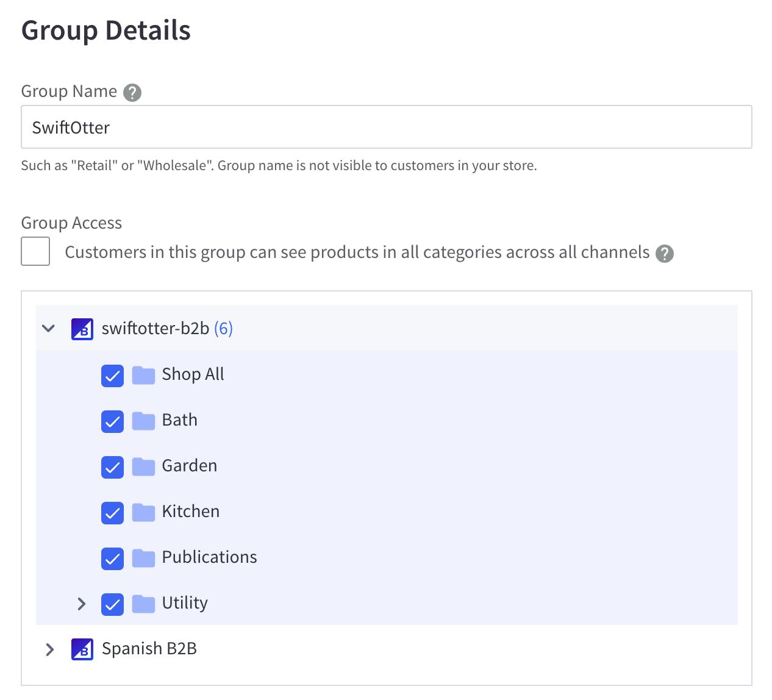
Task: Uncheck the Publications category
Action: coord(112,559)
